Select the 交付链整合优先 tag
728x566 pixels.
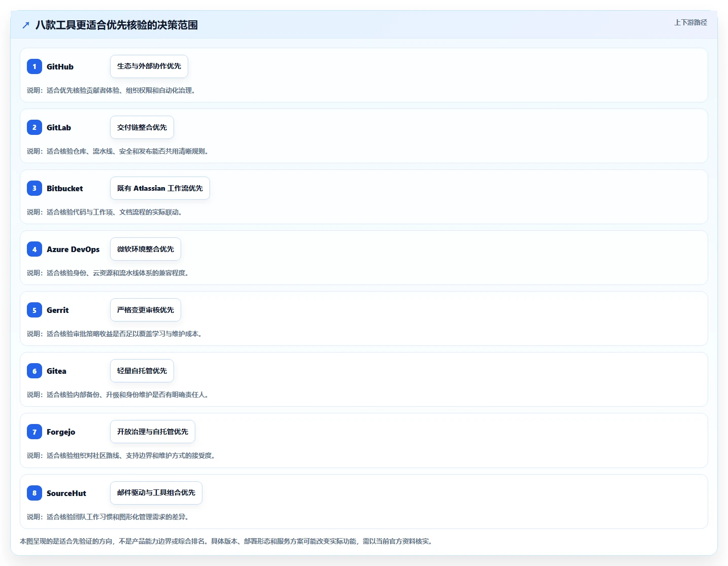[x=142, y=127]
